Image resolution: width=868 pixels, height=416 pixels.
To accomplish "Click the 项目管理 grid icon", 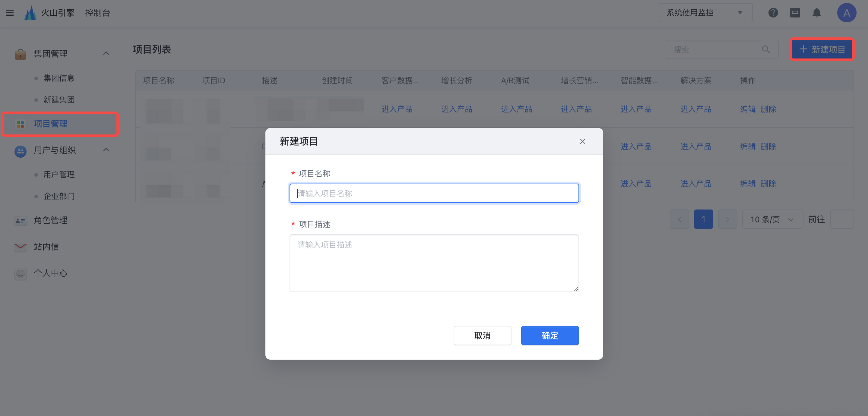I will coord(21,124).
